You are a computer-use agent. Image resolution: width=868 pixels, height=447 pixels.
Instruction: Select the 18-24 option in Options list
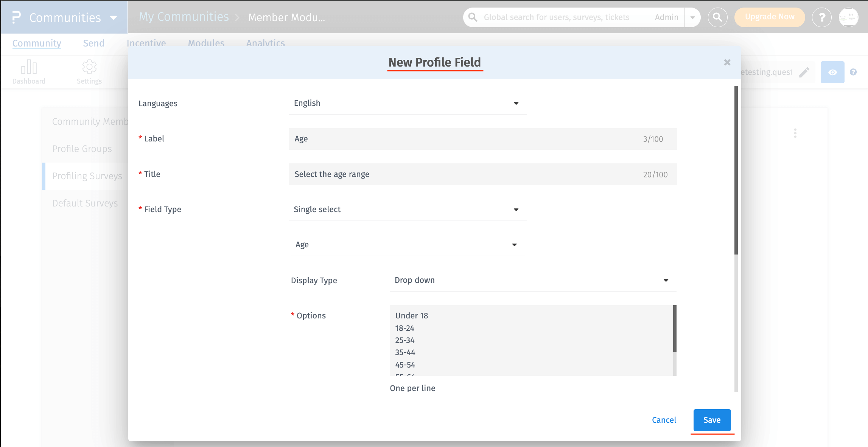click(x=404, y=328)
